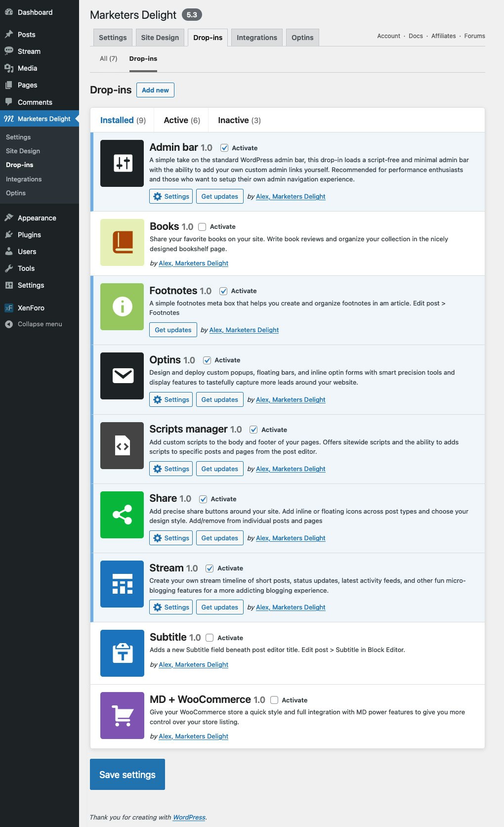Uncheck Activate for Footnotes
This screenshot has height=827, width=504.
pyautogui.click(x=223, y=291)
